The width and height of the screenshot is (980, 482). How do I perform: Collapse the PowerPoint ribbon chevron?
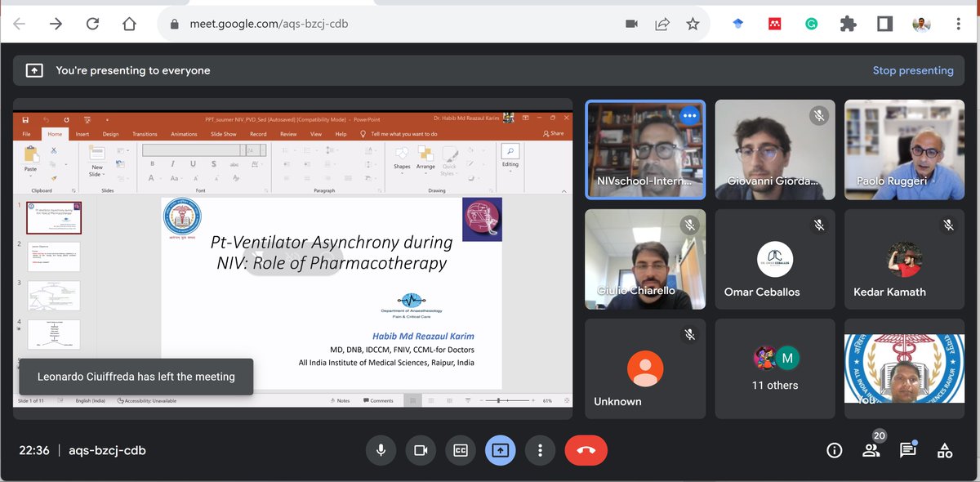pos(566,190)
